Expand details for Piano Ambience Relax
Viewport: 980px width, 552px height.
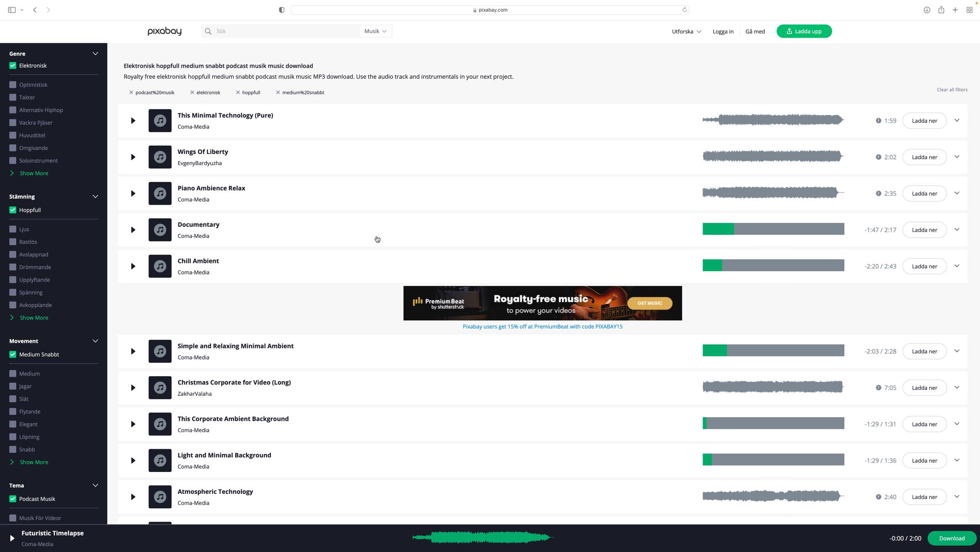pos(956,193)
